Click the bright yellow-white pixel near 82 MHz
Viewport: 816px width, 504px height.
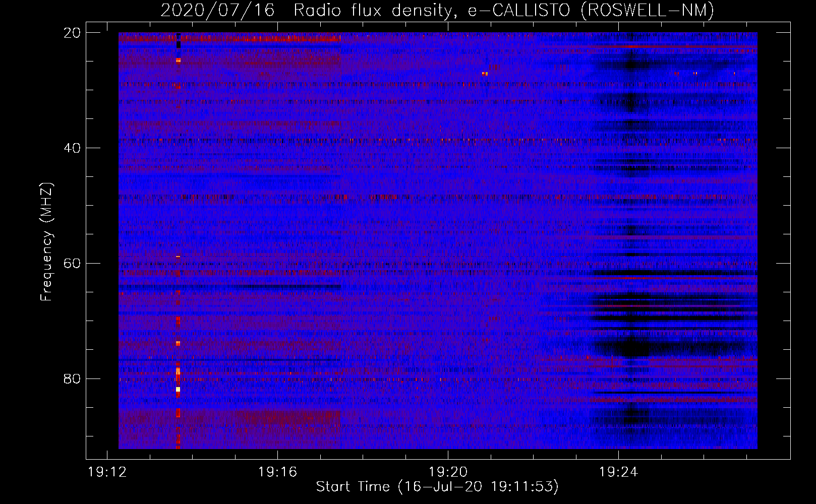coord(178,389)
